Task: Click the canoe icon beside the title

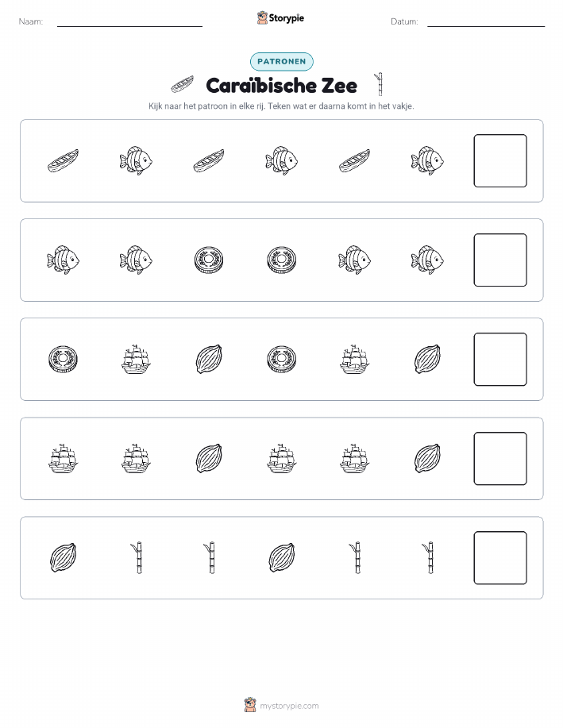Action: (183, 85)
